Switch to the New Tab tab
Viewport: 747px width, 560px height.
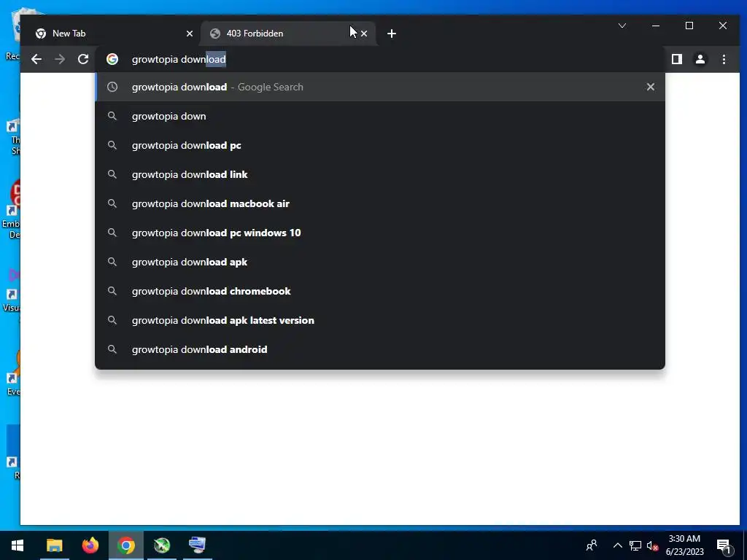click(112, 34)
